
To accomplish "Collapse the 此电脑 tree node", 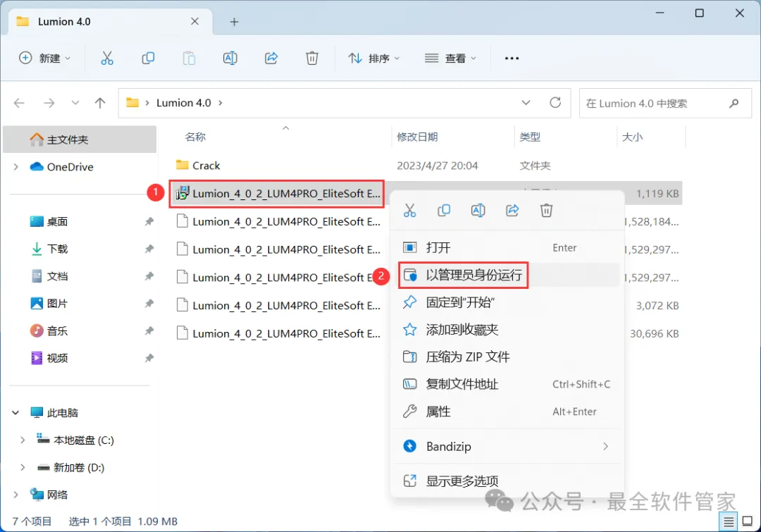I will coord(16,413).
